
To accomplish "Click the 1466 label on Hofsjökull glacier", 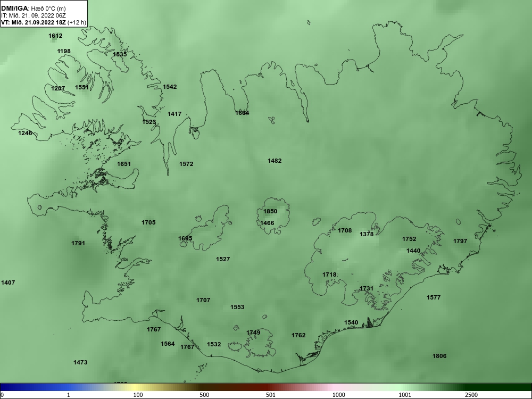I will [x=267, y=223].
